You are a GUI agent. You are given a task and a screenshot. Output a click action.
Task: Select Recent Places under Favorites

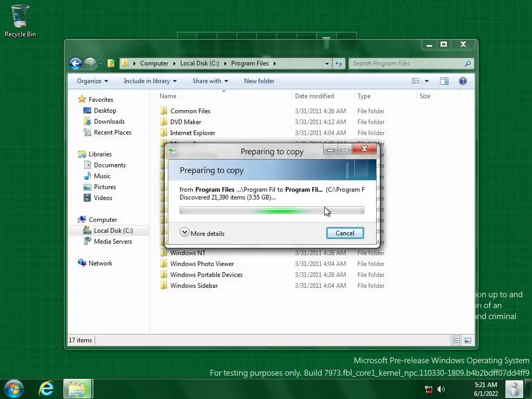113,132
